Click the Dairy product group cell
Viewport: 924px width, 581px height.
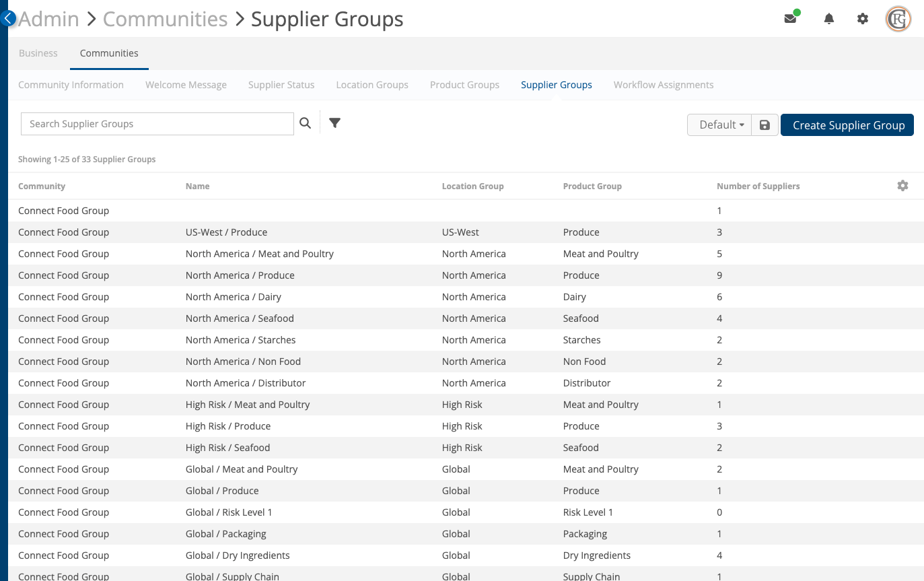[x=575, y=297]
